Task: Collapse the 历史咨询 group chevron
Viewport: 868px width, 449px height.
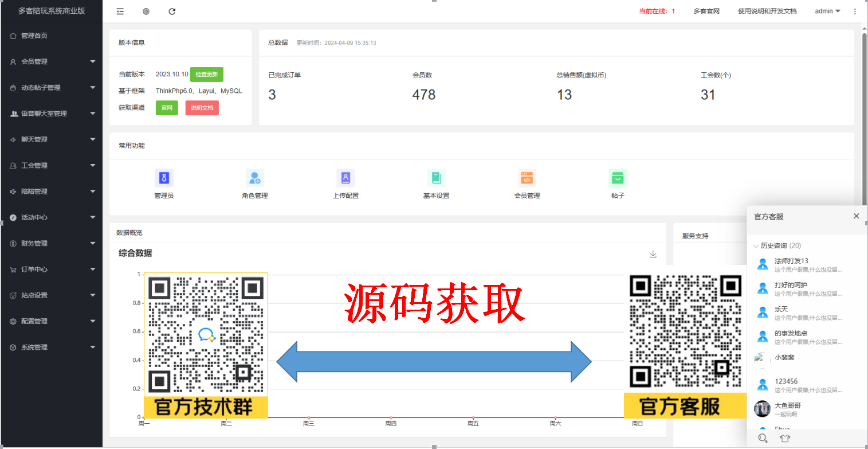Action: pos(756,246)
